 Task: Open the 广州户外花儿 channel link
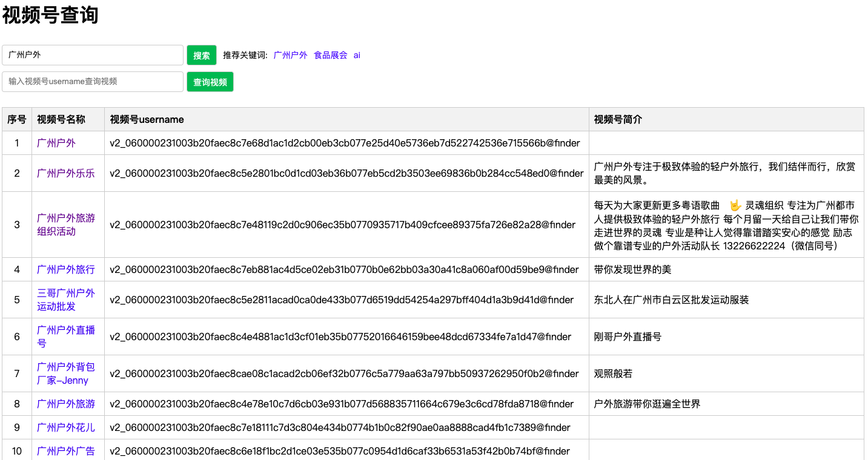click(66, 427)
